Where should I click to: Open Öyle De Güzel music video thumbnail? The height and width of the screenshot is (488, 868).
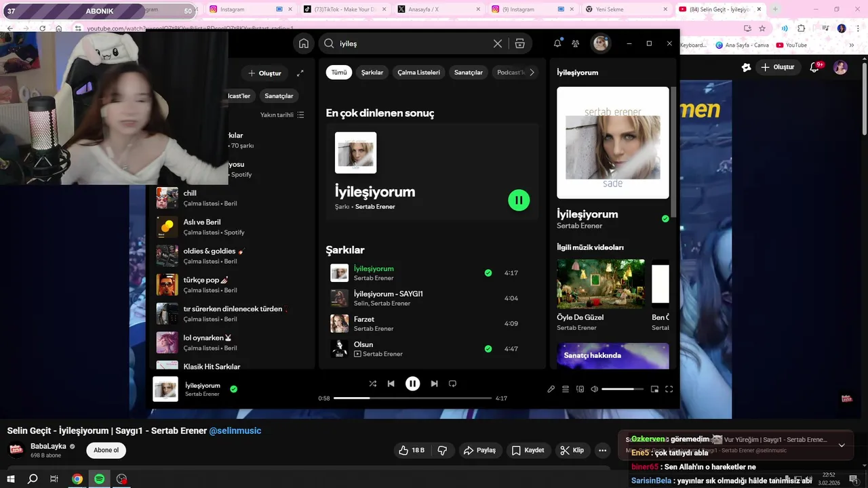601,283
